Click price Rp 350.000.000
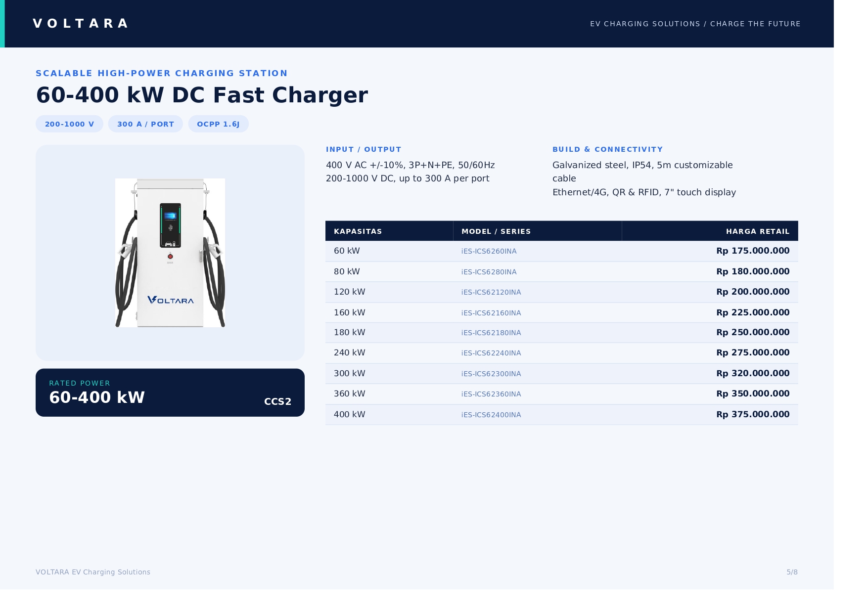Viewport: 868px width, 613px height. coord(753,394)
